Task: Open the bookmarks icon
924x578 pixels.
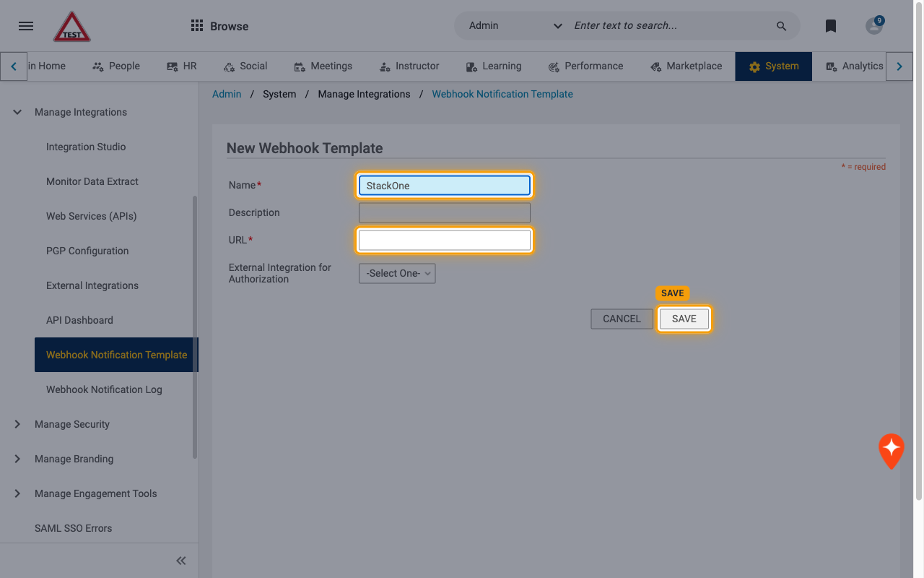Action: 831,26
